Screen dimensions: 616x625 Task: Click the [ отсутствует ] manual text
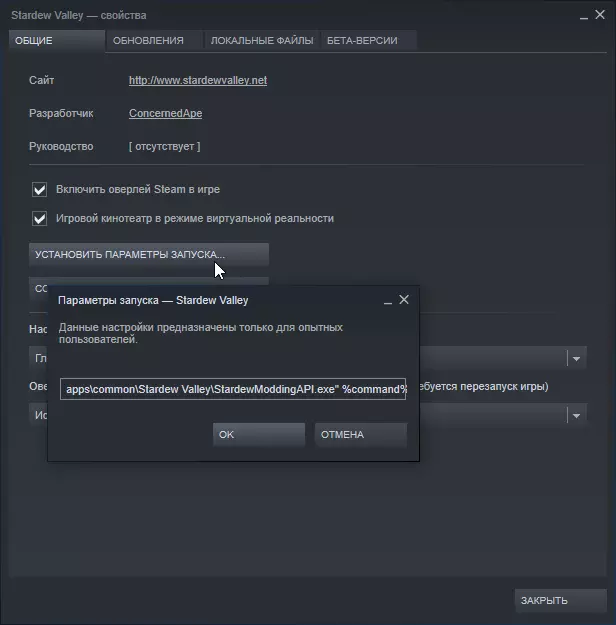165,146
